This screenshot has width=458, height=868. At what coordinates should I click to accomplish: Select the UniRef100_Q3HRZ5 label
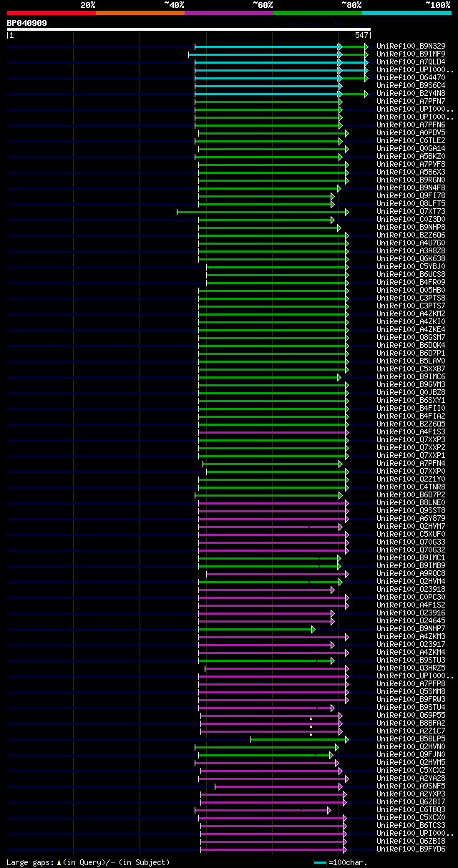411,668
